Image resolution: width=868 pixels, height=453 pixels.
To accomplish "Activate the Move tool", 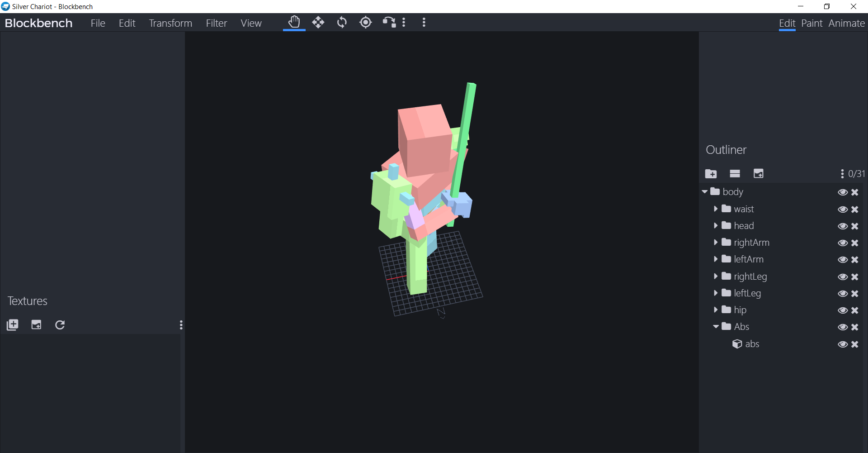I will (318, 22).
